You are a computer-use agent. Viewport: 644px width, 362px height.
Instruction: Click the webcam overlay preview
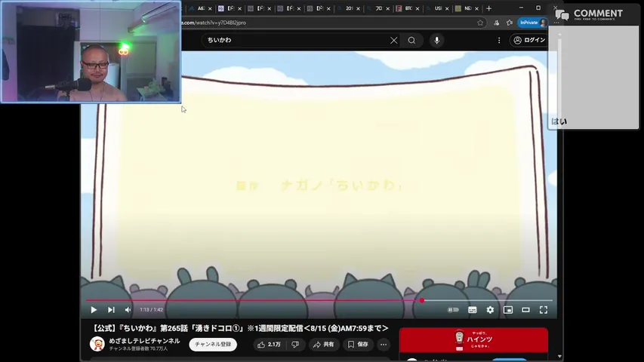coord(91,52)
